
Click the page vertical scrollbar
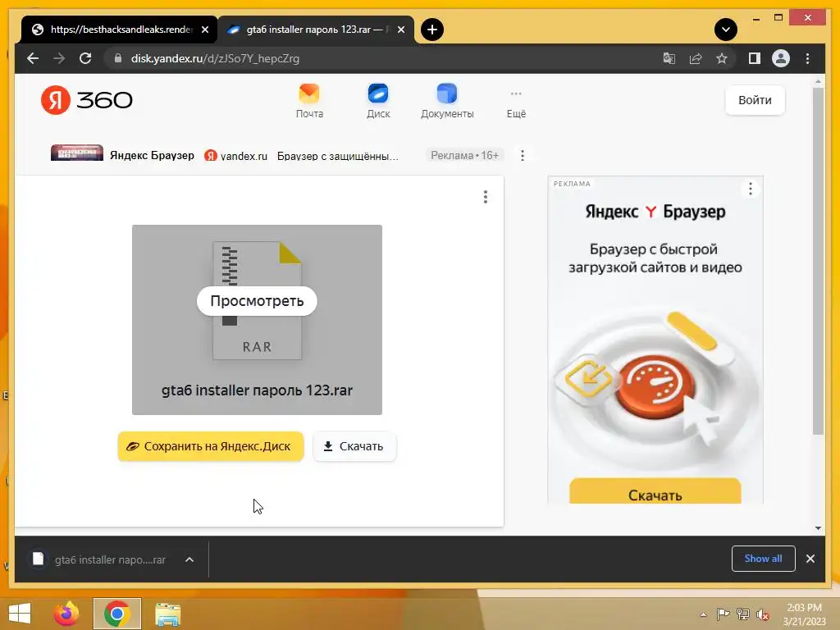click(x=818, y=261)
